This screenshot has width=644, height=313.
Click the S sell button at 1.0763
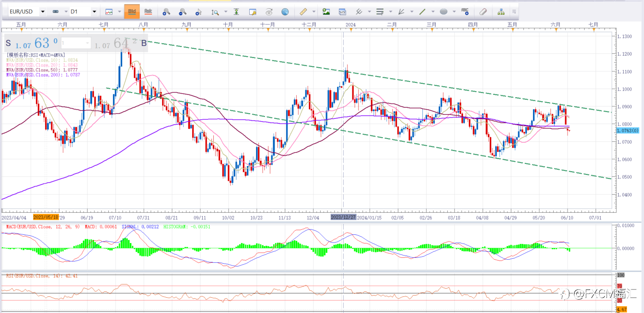point(9,43)
